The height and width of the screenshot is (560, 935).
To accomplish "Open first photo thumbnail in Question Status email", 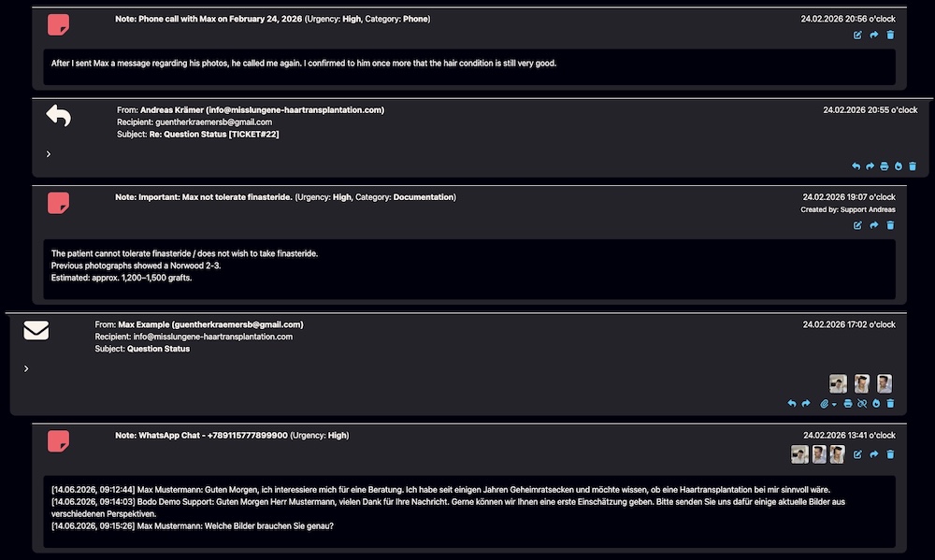I will pyautogui.click(x=838, y=383).
